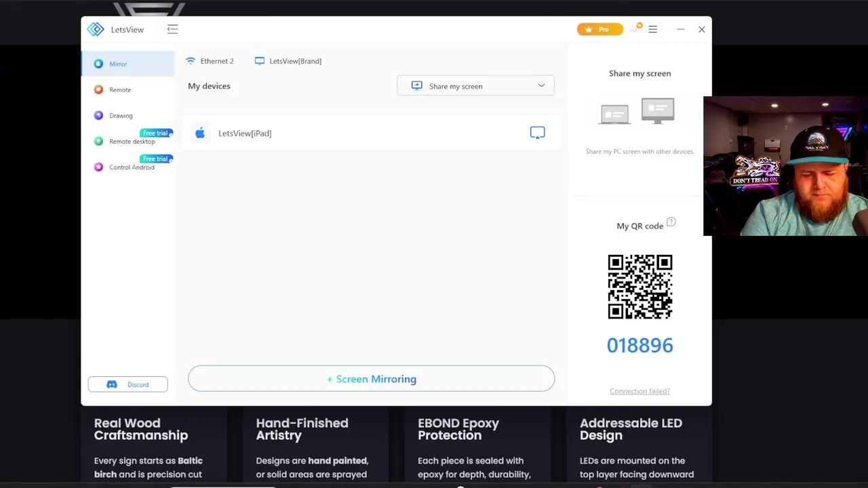Click the monitor icon beside LetsView[Brand]
The width and height of the screenshot is (868, 488).
(x=260, y=61)
